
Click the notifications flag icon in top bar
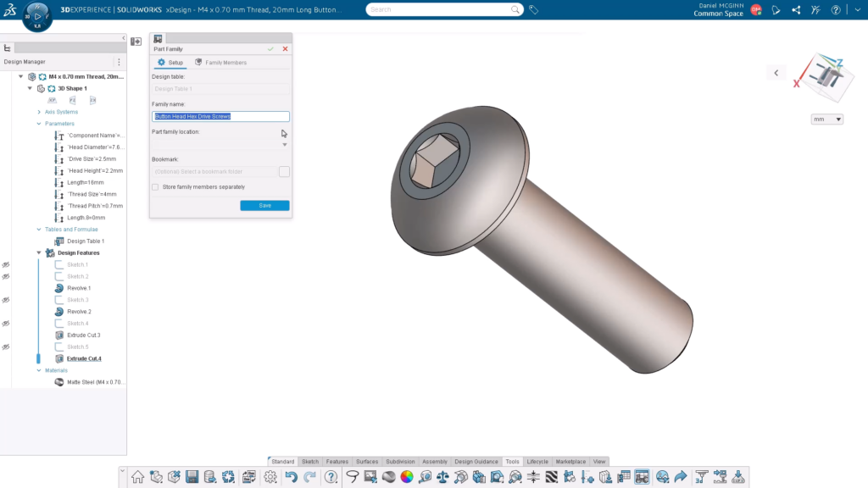coord(776,9)
